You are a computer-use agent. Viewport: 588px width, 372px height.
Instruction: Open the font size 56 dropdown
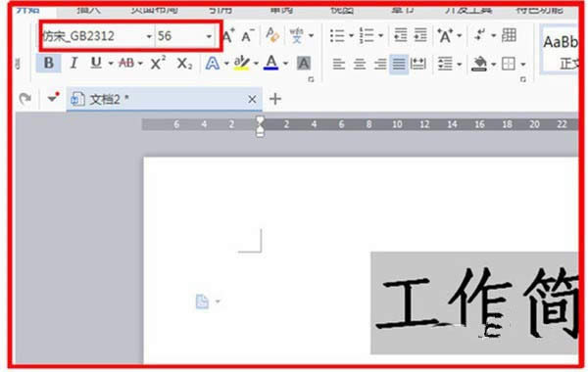point(184,36)
